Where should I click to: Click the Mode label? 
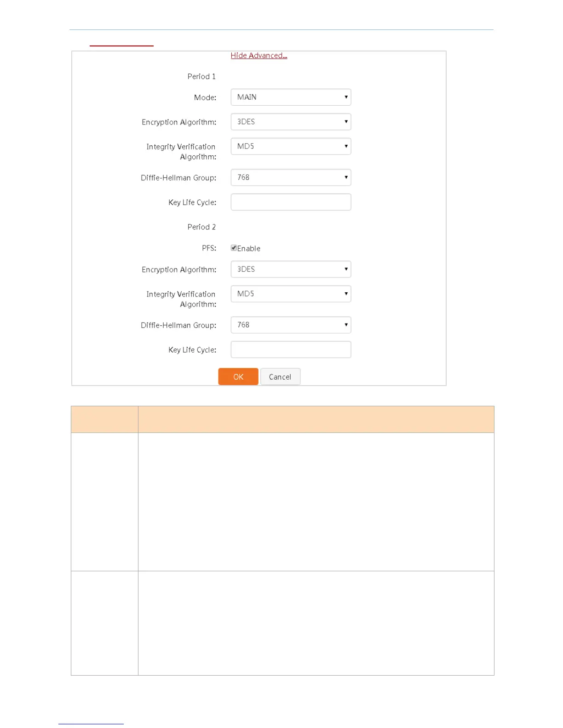[x=205, y=97]
